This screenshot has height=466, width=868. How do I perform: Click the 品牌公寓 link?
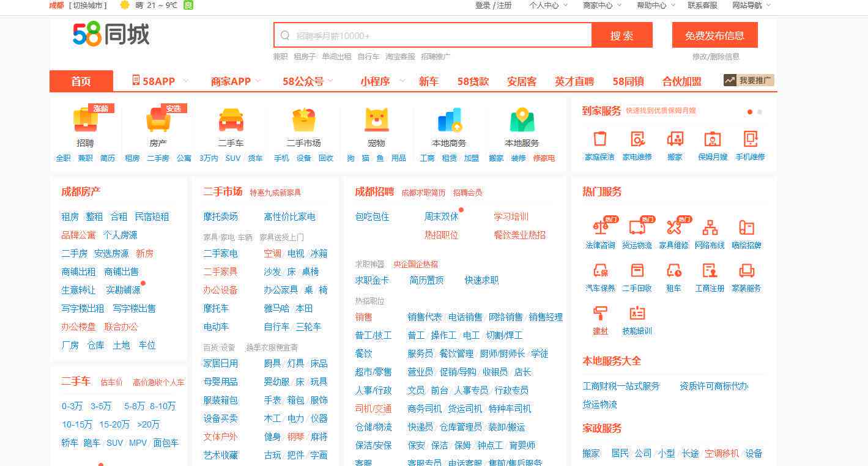78,235
